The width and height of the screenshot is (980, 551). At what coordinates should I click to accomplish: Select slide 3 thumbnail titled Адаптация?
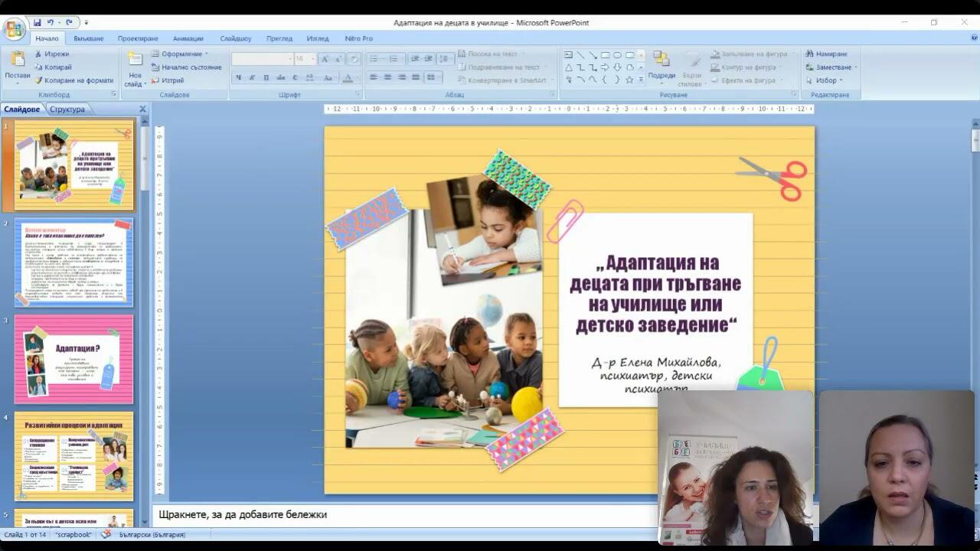pyautogui.click(x=73, y=359)
